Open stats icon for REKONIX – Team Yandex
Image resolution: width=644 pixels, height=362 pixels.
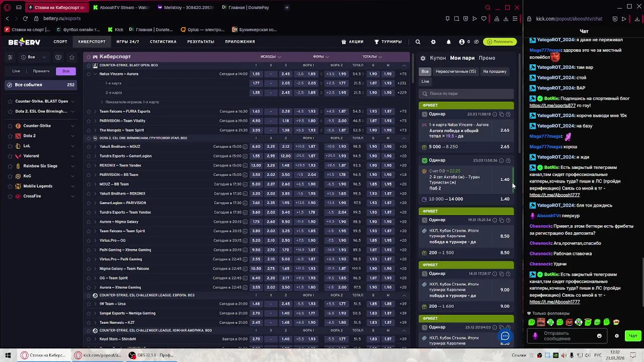click(245, 165)
